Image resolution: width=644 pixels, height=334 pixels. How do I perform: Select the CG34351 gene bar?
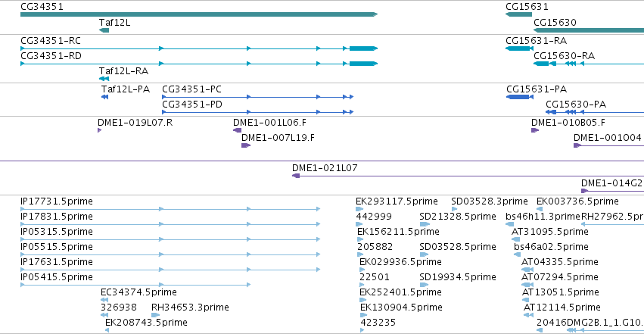point(199,14)
